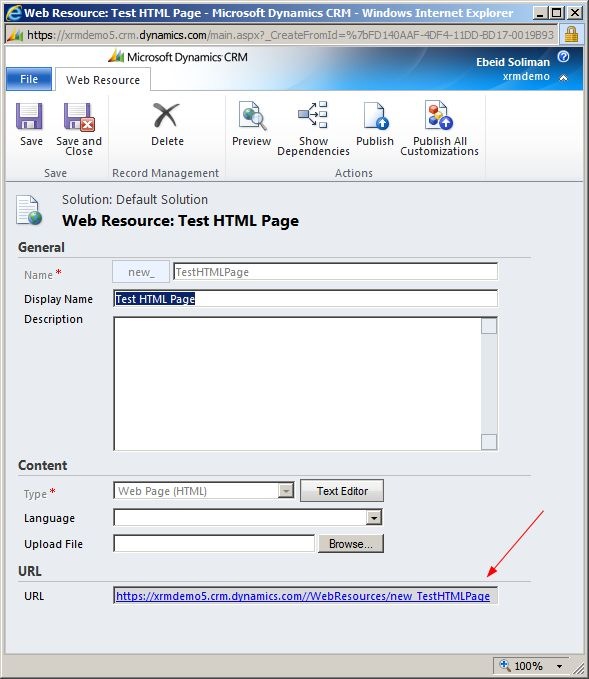Screen dimensions: 589x679
Task: Click the xrmdemo organization name
Action: (x=526, y=77)
